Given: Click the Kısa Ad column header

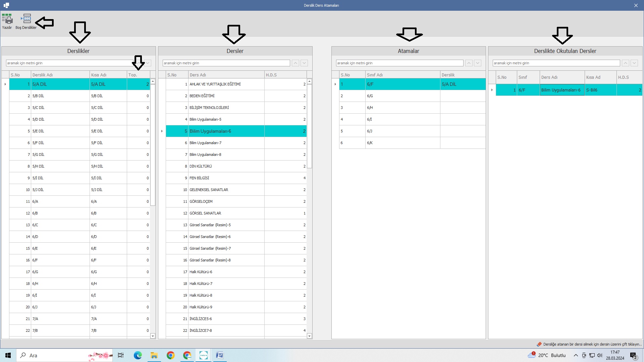Looking at the screenshot, I should 601,77.
